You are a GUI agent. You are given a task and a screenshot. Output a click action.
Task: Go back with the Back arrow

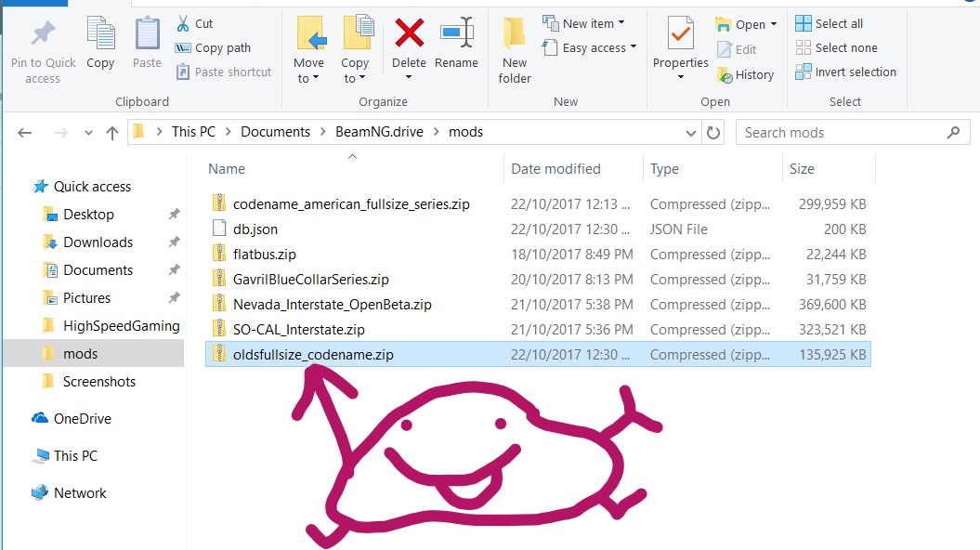(x=24, y=133)
